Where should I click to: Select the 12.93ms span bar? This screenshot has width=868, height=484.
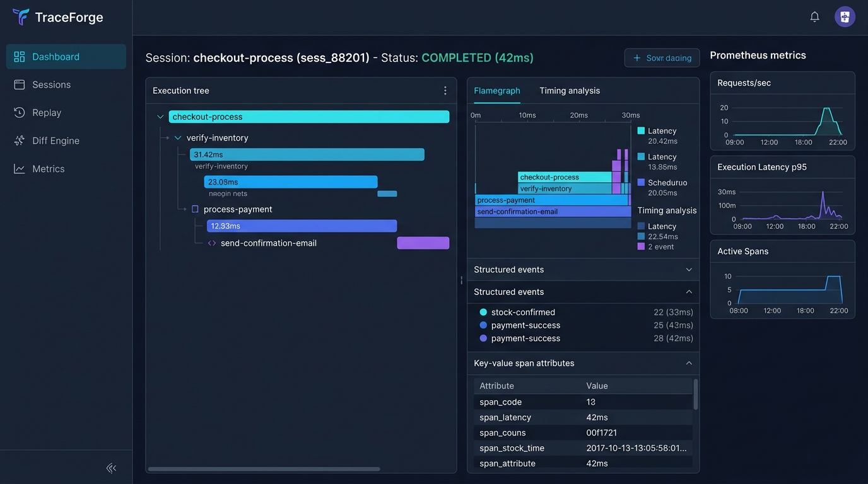pyautogui.click(x=302, y=226)
